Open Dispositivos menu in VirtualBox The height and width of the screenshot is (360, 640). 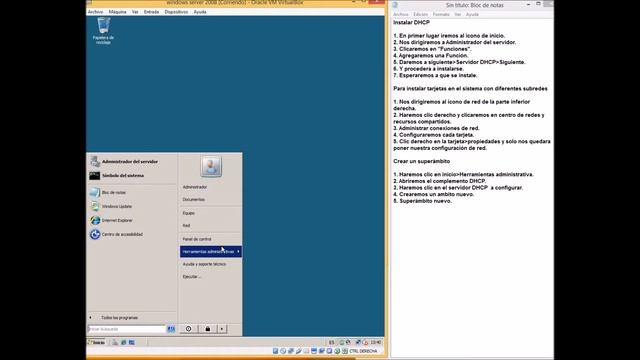176,12
